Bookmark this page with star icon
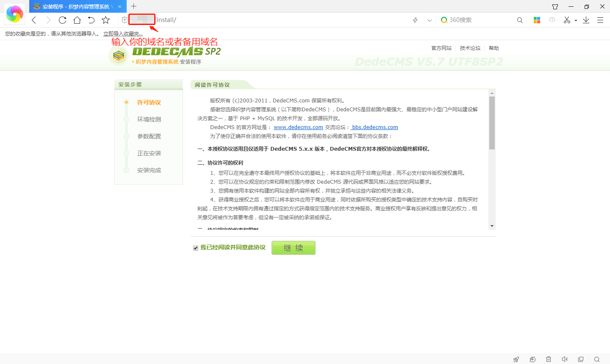 click(x=106, y=20)
